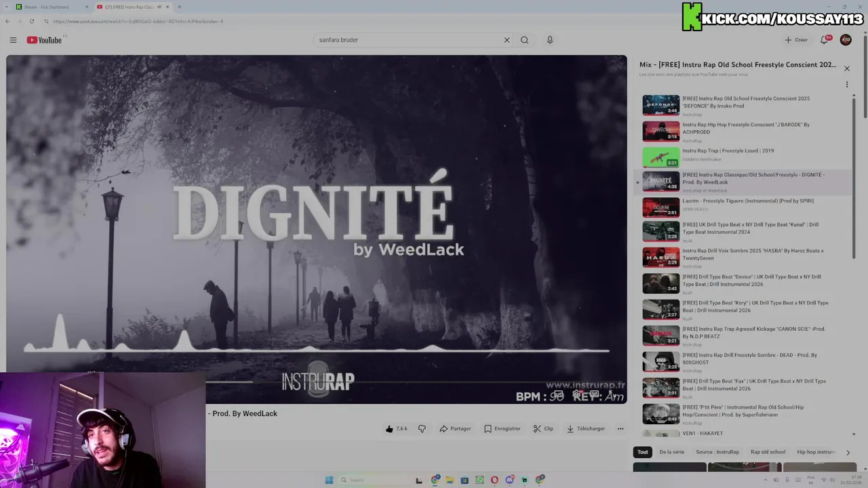Open the tab search dropdown arrow

[x=5, y=7]
